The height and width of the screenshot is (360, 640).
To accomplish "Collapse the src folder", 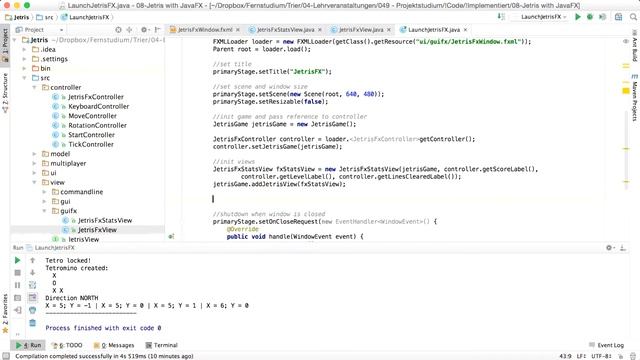I will click(25, 78).
